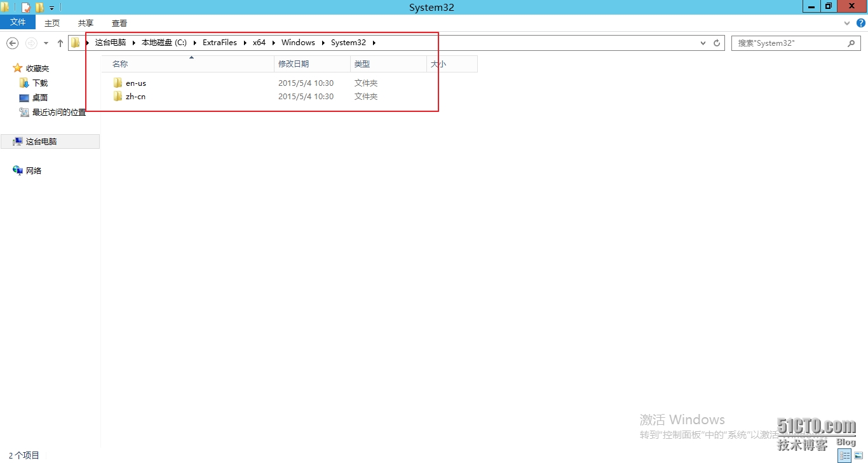The height and width of the screenshot is (463, 868).
Task: Click the en-us folder icon
Action: [118, 83]
